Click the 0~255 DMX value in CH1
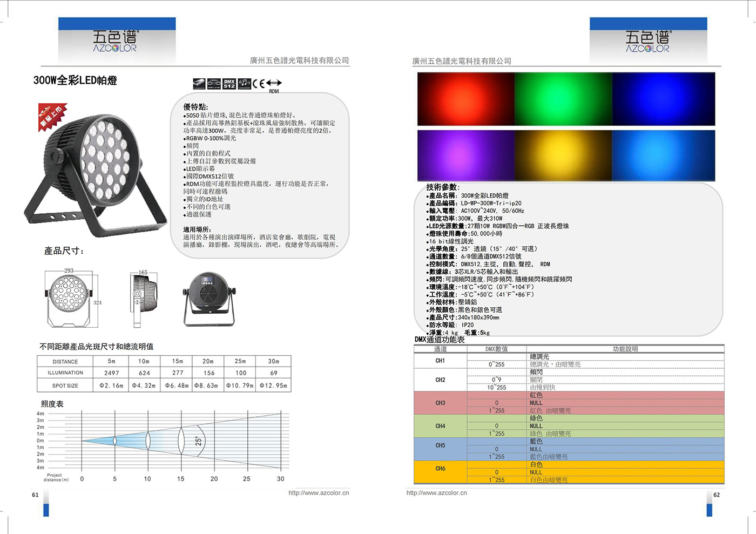Screen dimensions: 756x534 [x=497, y=364]
